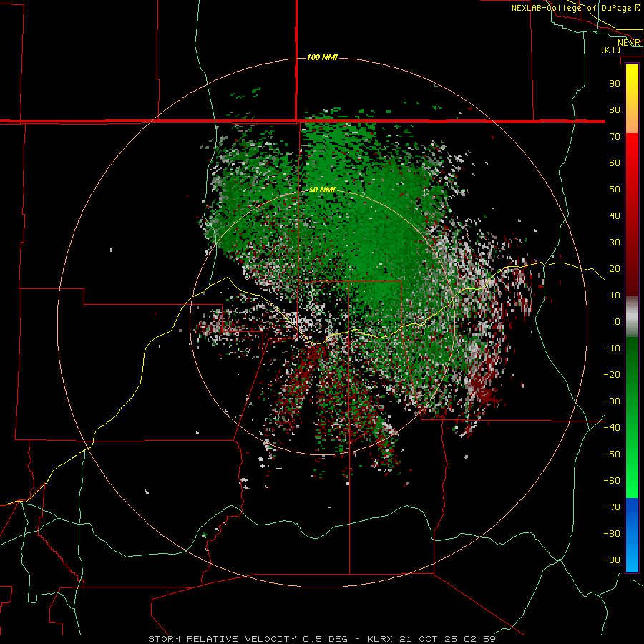Click the -70 value on velocity scale
This screenshot has height=644, width=644.
612,507
